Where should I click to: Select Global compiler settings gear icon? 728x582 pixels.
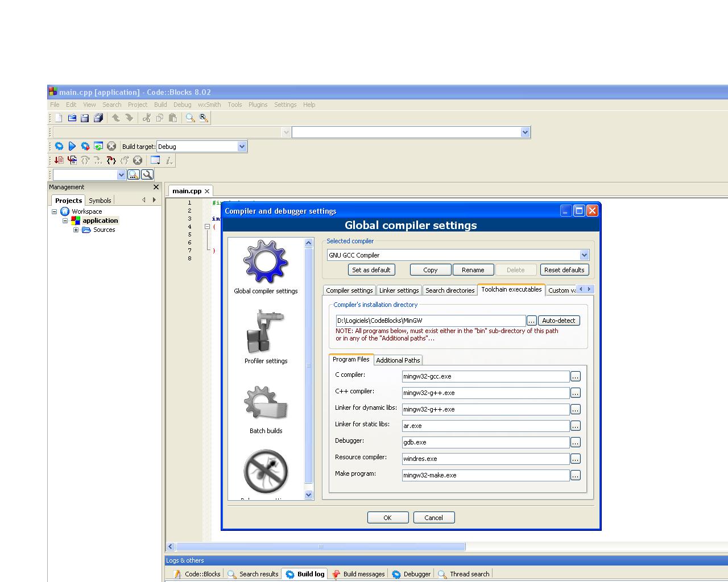[266, 261]
